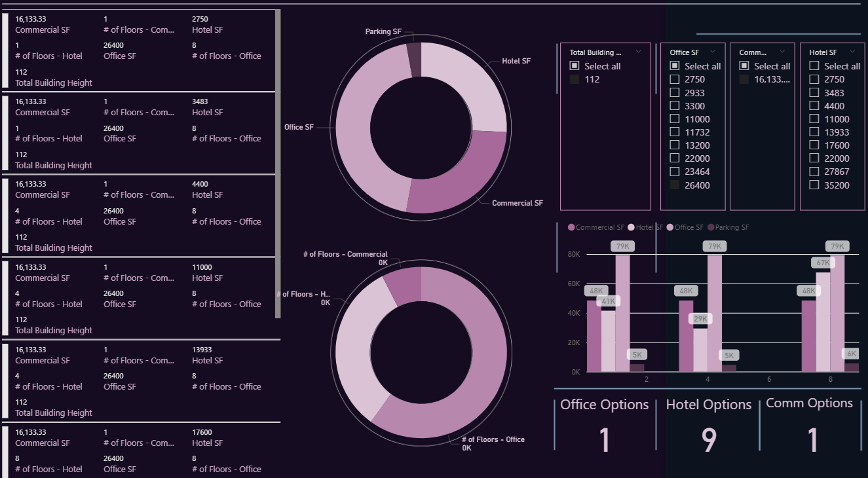Click the Hotel Options card
This screenshot has height=478, width=868.
[x=708, y=426]
